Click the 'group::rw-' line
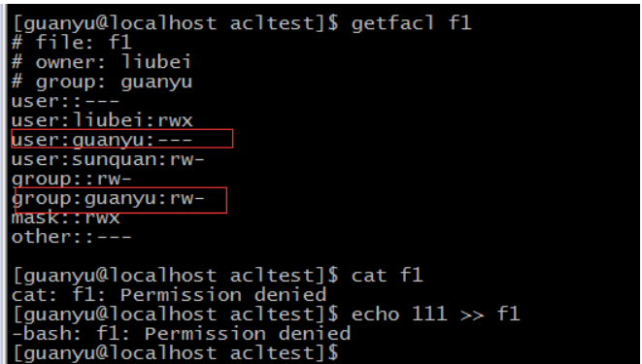Image resolution: width=642 pixels, height=364 pixels. [x=71, y=180]
